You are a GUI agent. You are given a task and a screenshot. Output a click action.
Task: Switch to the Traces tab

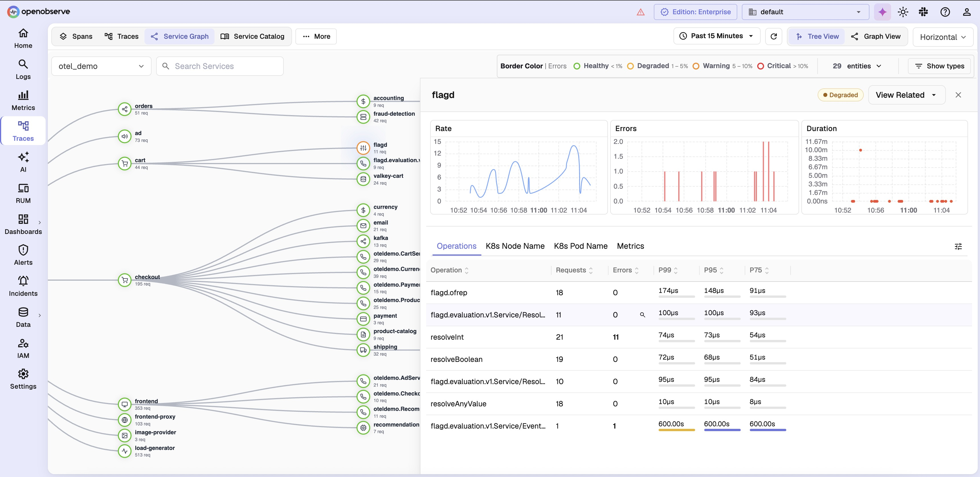click(122, 36)
